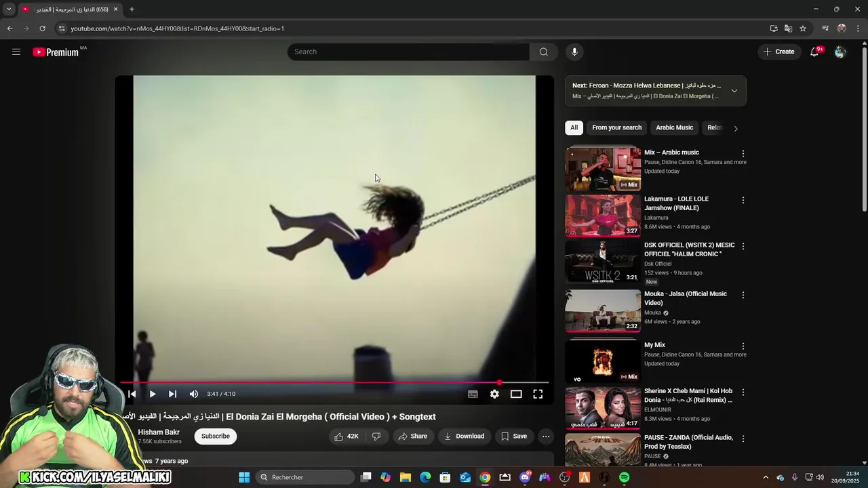The width and height of the screenshot is (868, 488).
Task: Open Microsoft Edge from taskbar
Action: click(x=425, y=477)
